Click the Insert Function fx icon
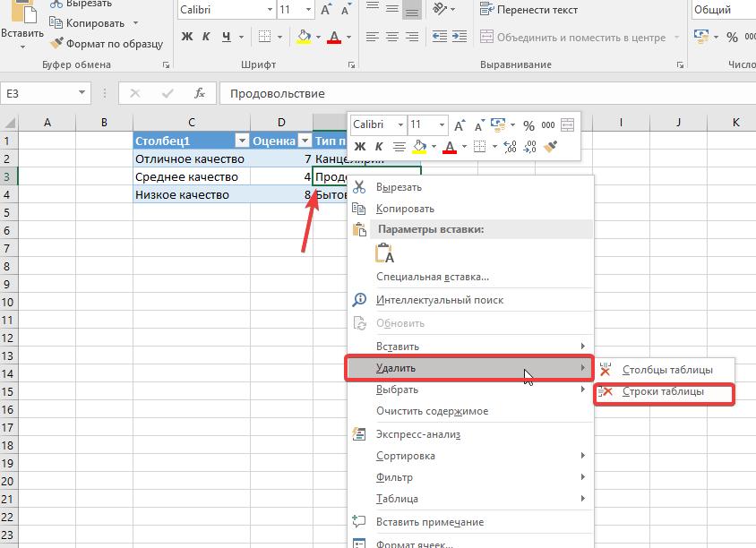The image size is (756, 548). coord(199,93)
